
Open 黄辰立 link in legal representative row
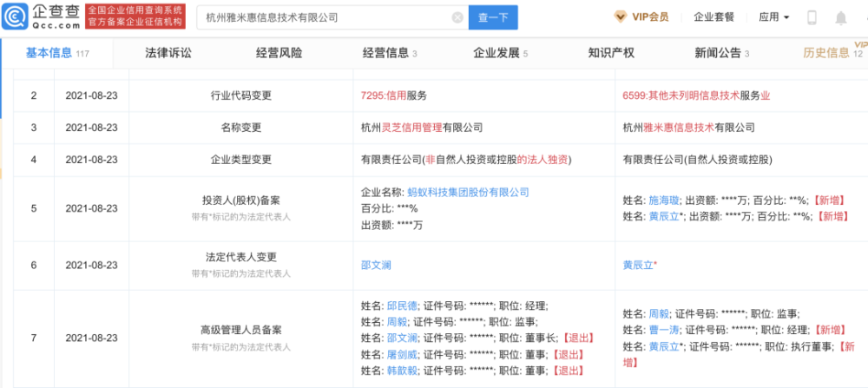pyautogui.click(x=638, y=265)
